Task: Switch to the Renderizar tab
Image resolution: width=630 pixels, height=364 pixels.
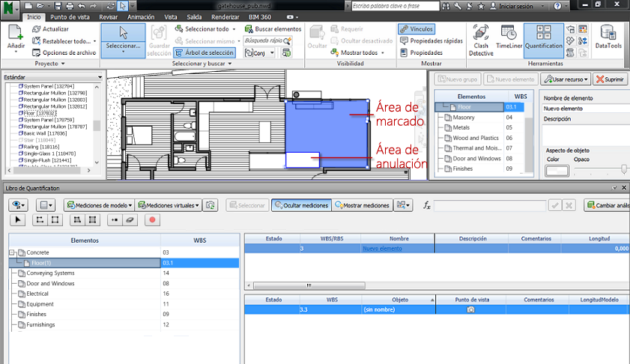Action: click(225, 17)
